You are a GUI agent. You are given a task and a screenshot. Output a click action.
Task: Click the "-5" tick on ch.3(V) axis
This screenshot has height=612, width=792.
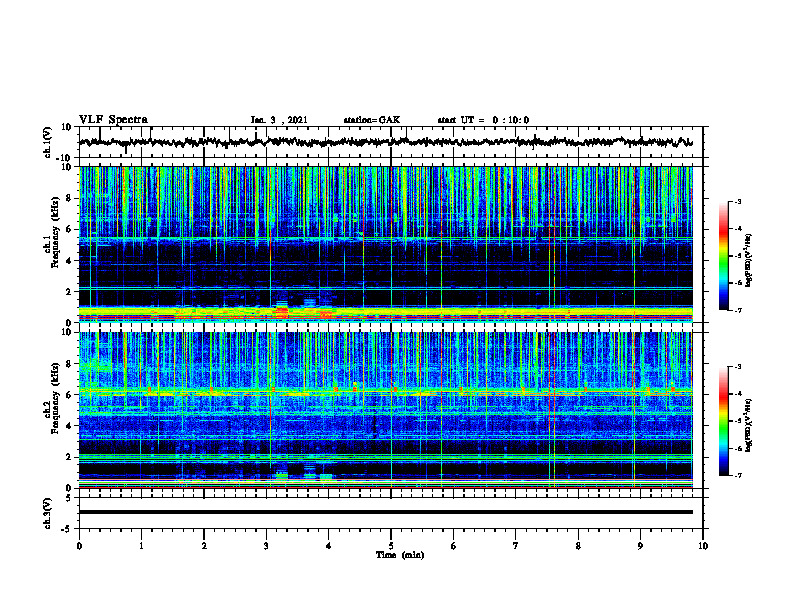67,529
